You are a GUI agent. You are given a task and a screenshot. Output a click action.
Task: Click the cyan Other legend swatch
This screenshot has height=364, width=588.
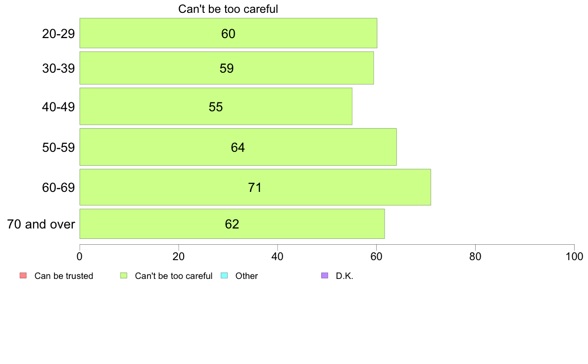(224, 275)
